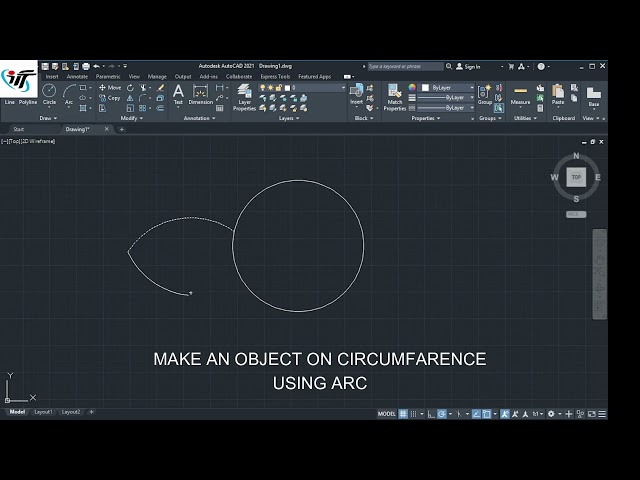Expand the Layers panel
The height and width of the screenshot is (480, 640).
pyautogui.click(x=289, y=118)
